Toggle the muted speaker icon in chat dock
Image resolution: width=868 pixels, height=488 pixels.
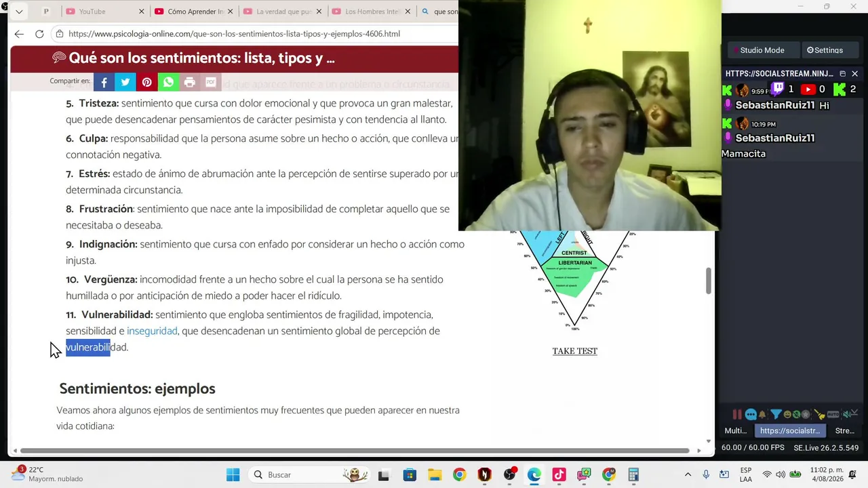(x=846, y=414)
